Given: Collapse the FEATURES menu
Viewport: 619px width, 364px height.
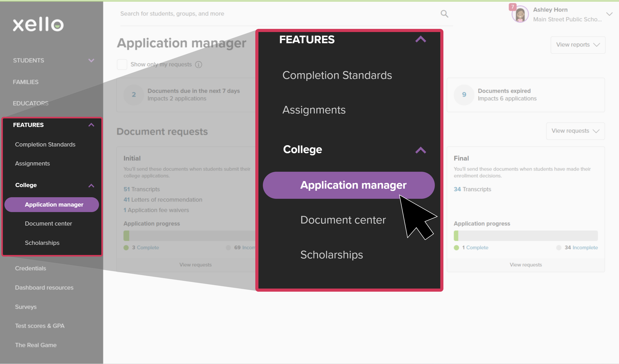Looking at the screenshot, I should click(420, 39).
